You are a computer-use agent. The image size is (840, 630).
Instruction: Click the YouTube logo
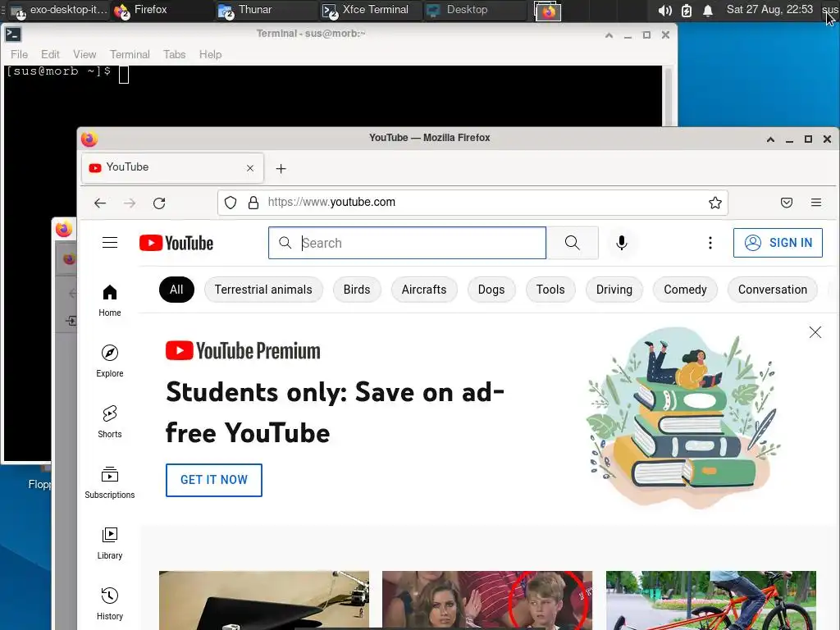tap(176, 243)
